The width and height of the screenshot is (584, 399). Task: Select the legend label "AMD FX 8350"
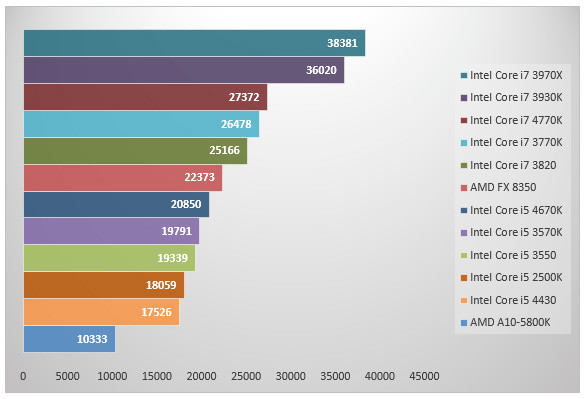click(x=503, y=187)
